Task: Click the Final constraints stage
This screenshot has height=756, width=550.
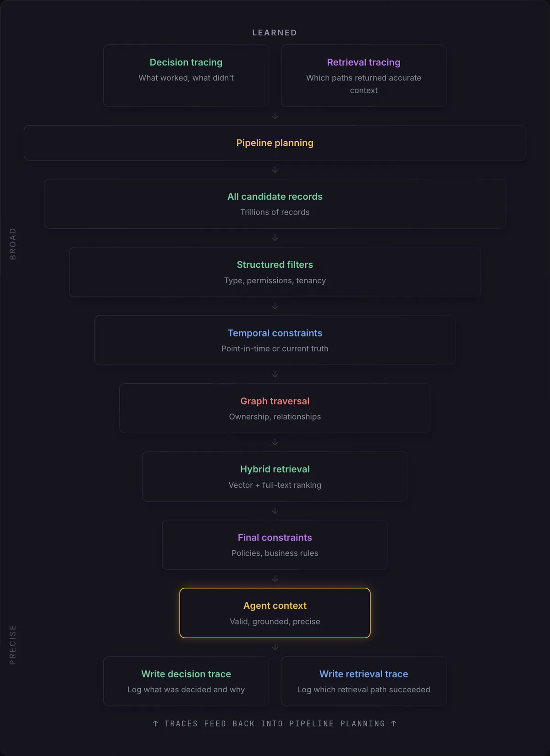Action: pos(275,545)
